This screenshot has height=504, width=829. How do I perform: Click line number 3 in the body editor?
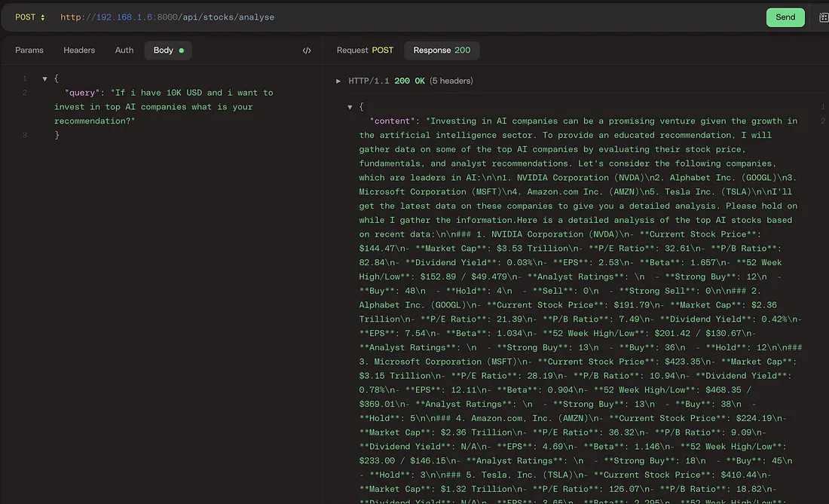point(24,136)
